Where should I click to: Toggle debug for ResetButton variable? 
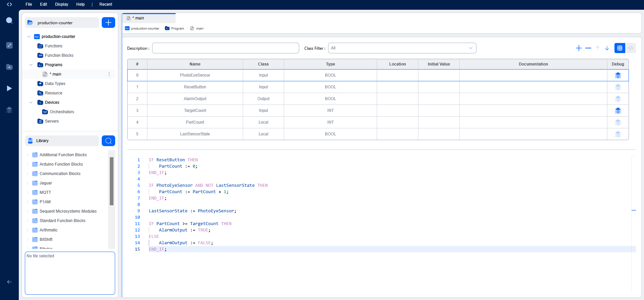pyautogui.click(x=618, y=87)
